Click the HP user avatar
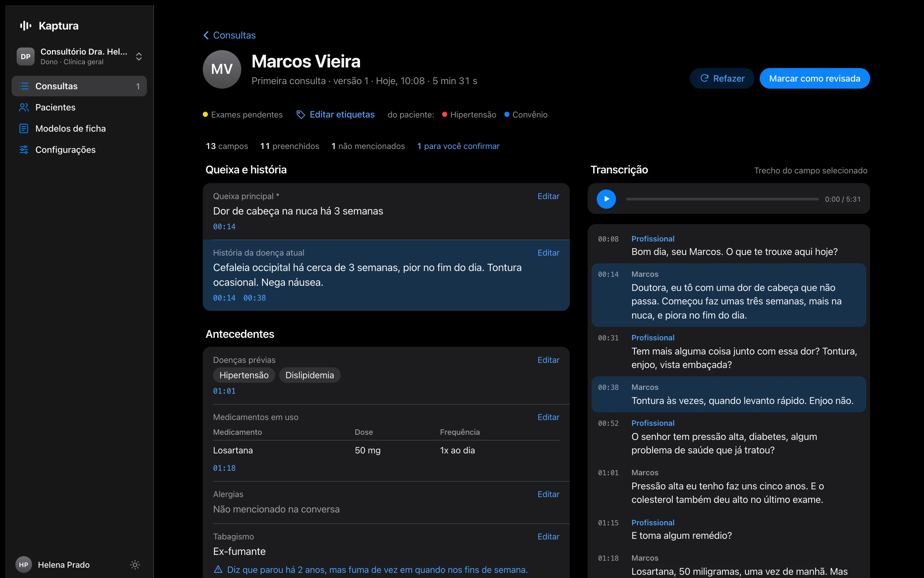The height and width of the screenshot is (578, 924). pos(24,565)
